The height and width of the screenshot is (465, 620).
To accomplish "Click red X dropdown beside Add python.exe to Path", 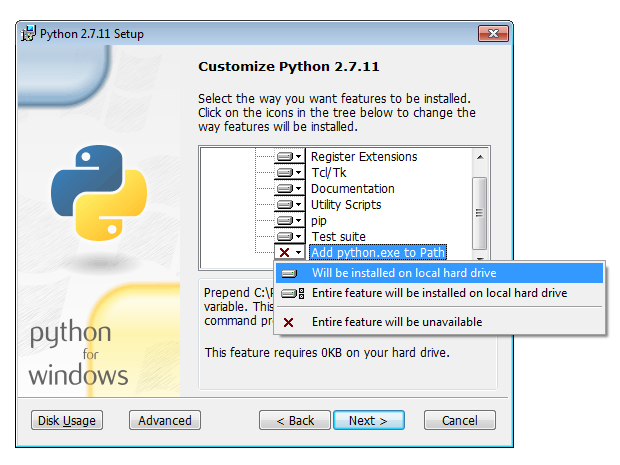I will [289, 252].
